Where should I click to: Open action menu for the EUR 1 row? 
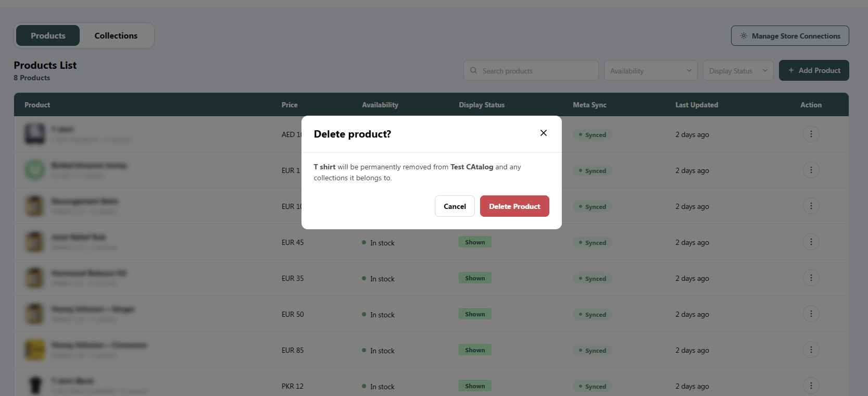point(811,170)
